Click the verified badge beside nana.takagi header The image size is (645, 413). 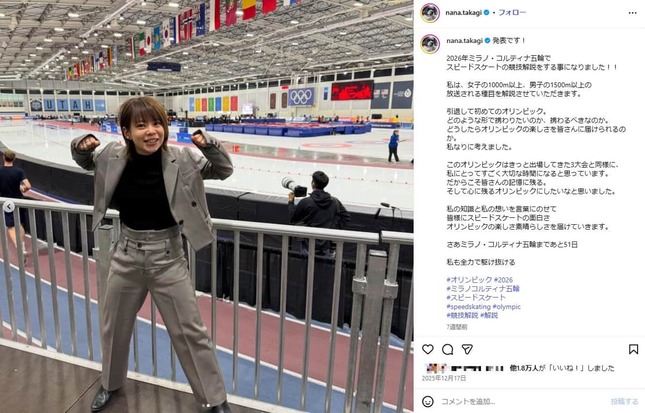[487, 13]
